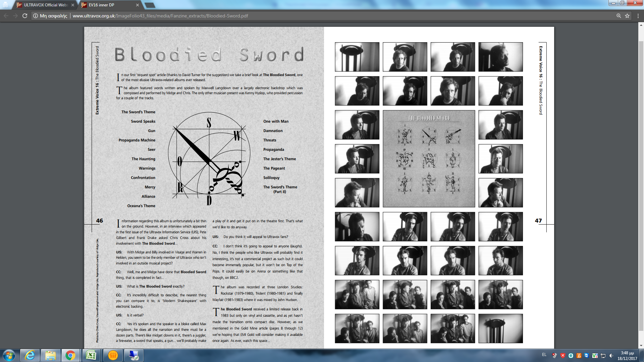Click the browser back arrow
This screenshot has height=362, width=644.
tap(6, 16)
